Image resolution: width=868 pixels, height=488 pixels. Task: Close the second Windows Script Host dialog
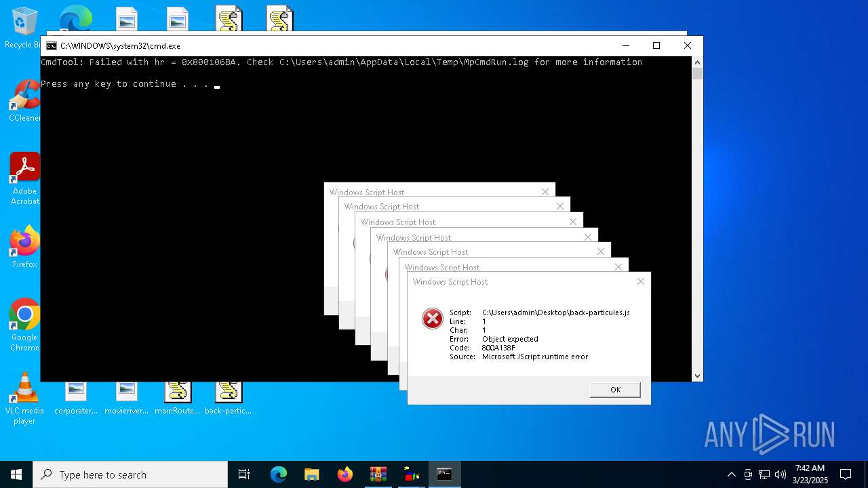[560, 206]
